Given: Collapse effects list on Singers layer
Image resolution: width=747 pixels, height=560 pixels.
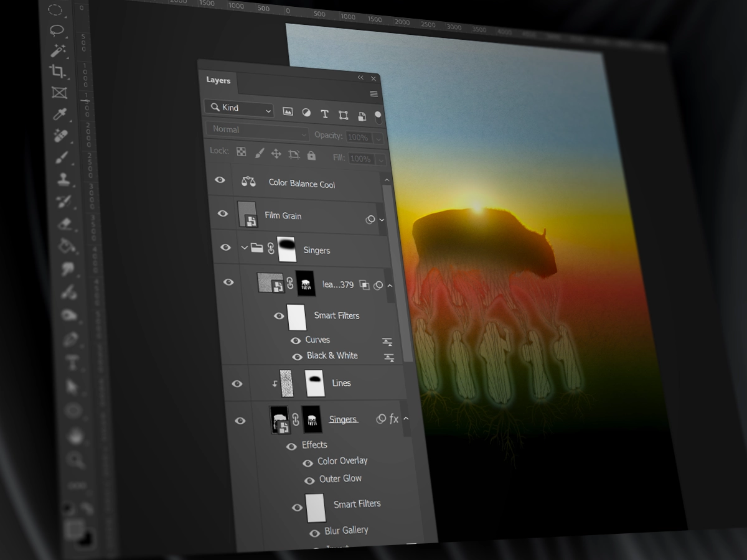Looking at the screenshot, I should [406, 419].
